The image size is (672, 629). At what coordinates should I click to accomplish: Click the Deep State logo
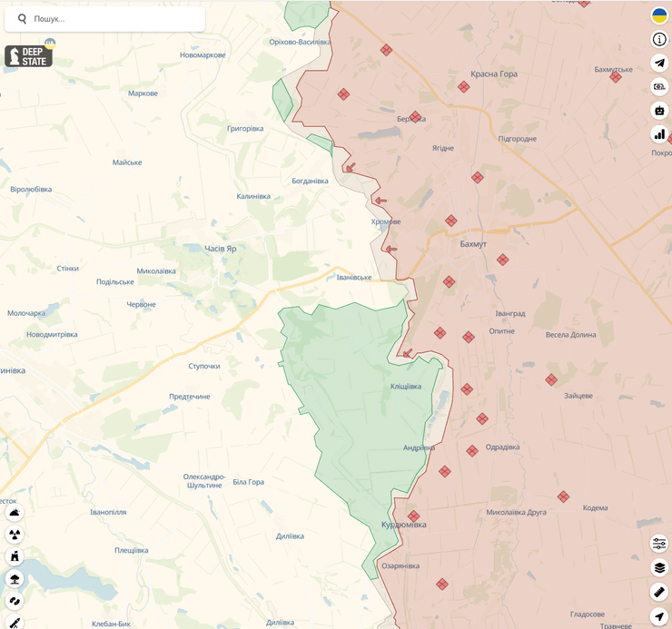[x=29, y=56]
